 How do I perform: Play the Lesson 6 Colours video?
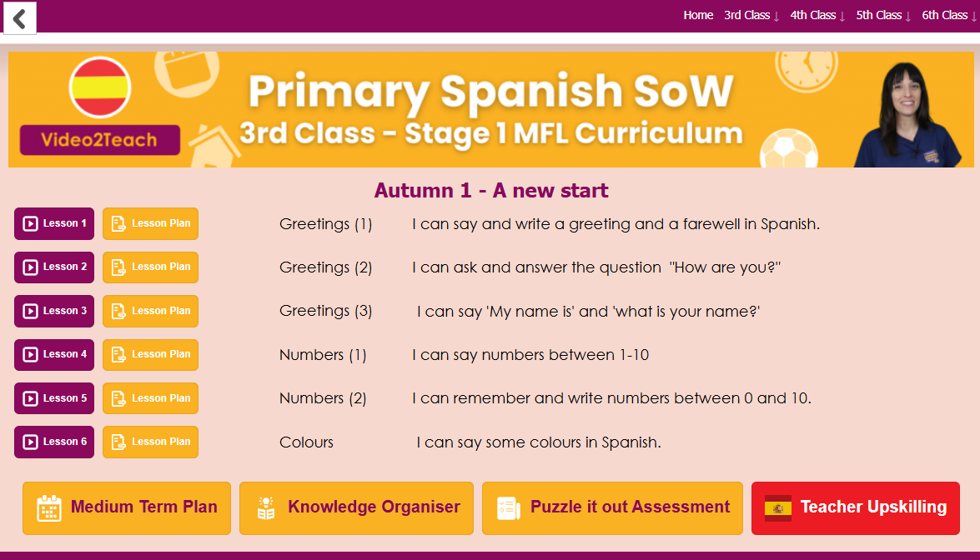(54, 442)
